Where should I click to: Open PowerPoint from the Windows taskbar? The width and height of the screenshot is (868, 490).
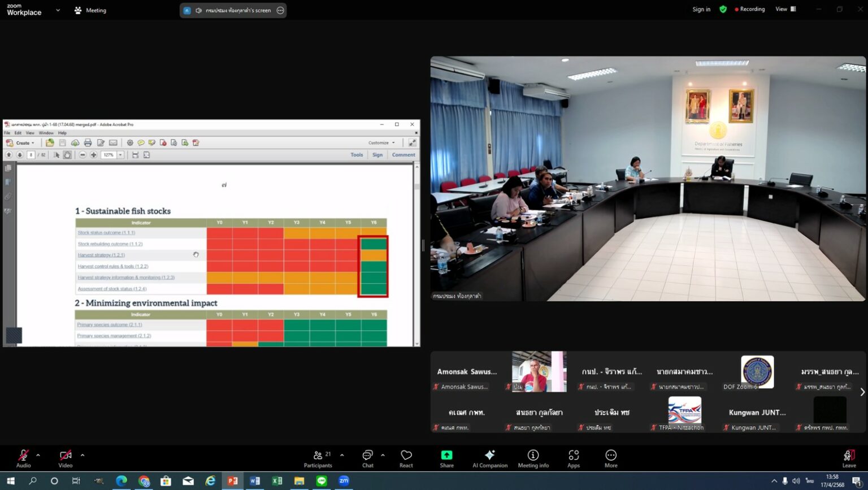click(x=232, y=481)
